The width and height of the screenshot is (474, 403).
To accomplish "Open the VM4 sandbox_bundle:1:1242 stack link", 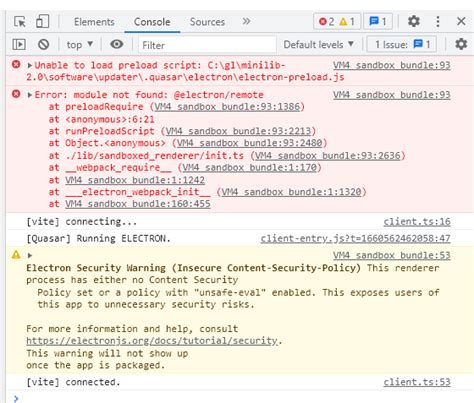I will (x=135, y=180).
